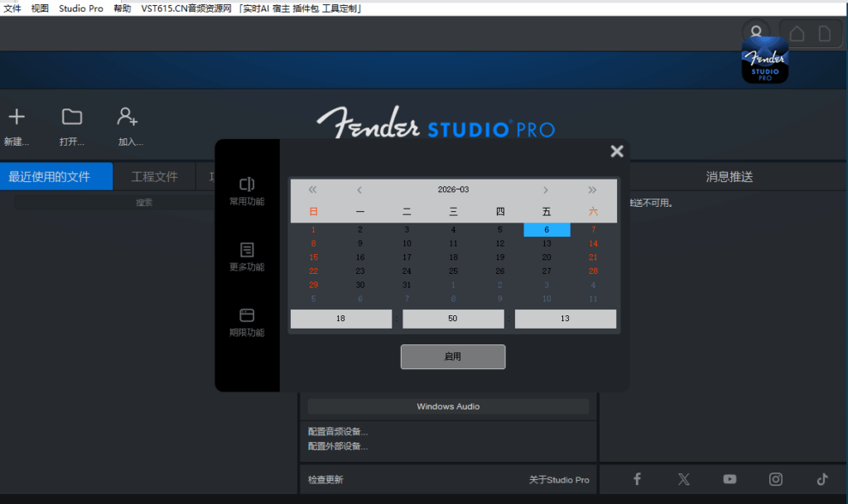
Task: Select Sunday March 1 in the calendar
Action: [x=313, y=229]
